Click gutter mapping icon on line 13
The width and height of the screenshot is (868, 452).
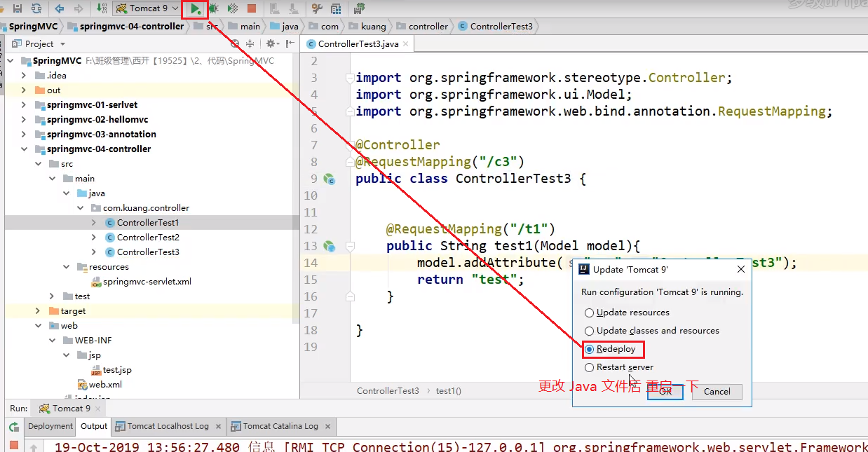point(330,246)
